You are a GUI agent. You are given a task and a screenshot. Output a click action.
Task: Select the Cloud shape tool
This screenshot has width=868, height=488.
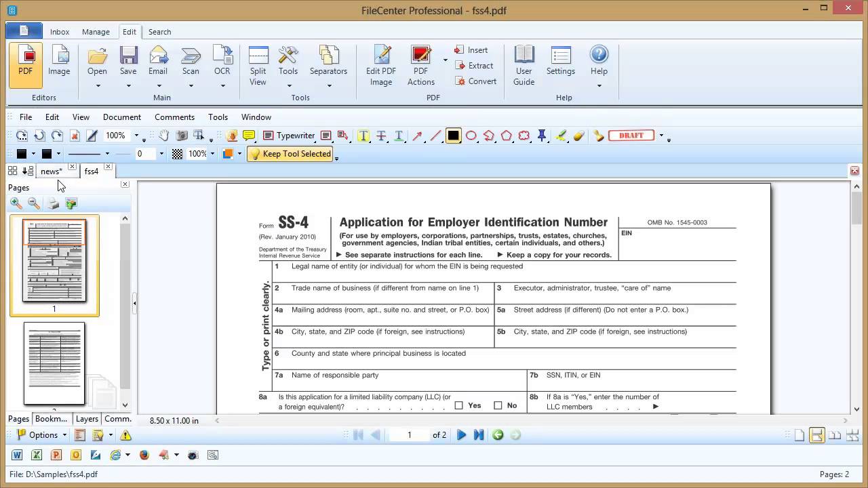pos(524,136)
